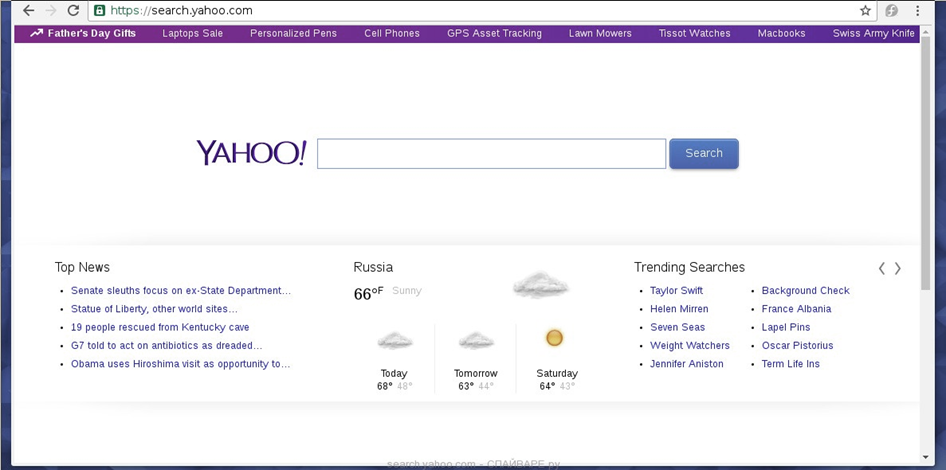Click the Tomorrow forecast label

tap(475, 373)
